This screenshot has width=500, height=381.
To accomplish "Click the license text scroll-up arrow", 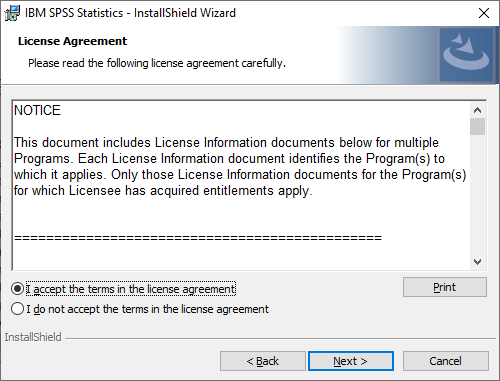I will tap(477, 110).
